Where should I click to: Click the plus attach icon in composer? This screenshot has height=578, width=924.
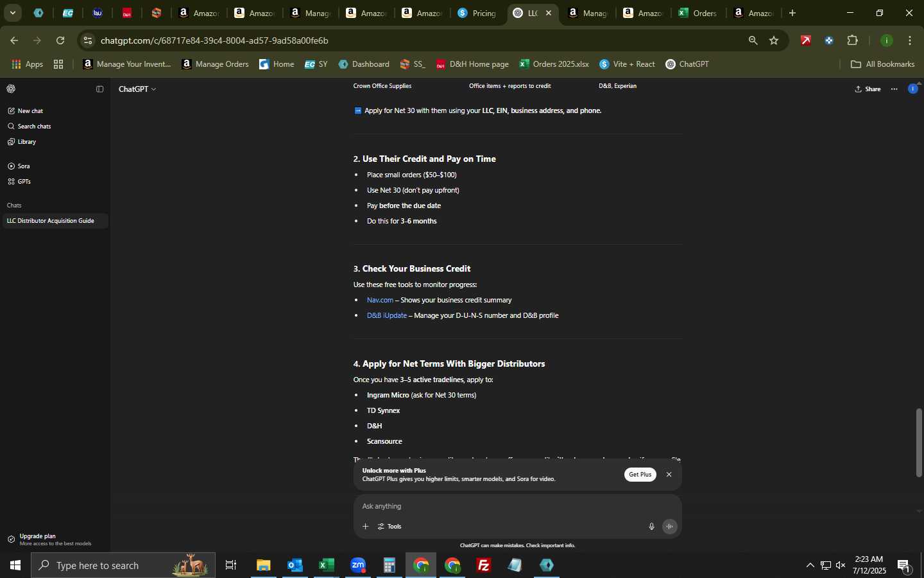click(x=365, y=527)
